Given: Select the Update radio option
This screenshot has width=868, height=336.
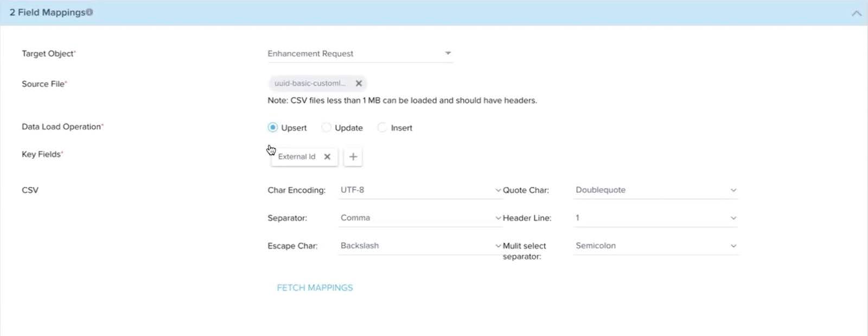Looking at the screenshot, I should [326, 128].
